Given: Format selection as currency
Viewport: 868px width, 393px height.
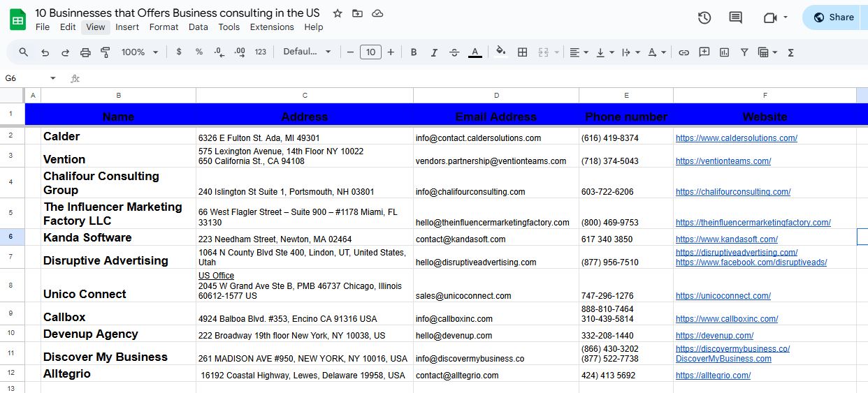Looking at the screenshot, I should click(179, 52).
